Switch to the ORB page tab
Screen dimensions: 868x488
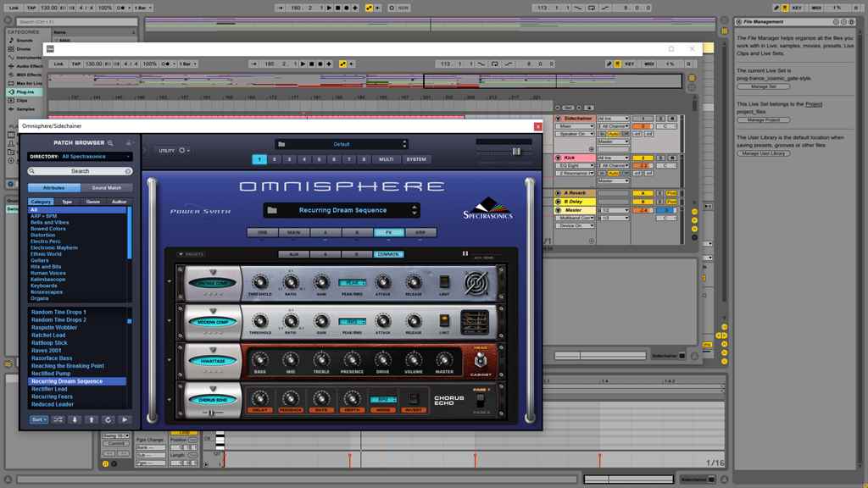click(x=263, y=233)
